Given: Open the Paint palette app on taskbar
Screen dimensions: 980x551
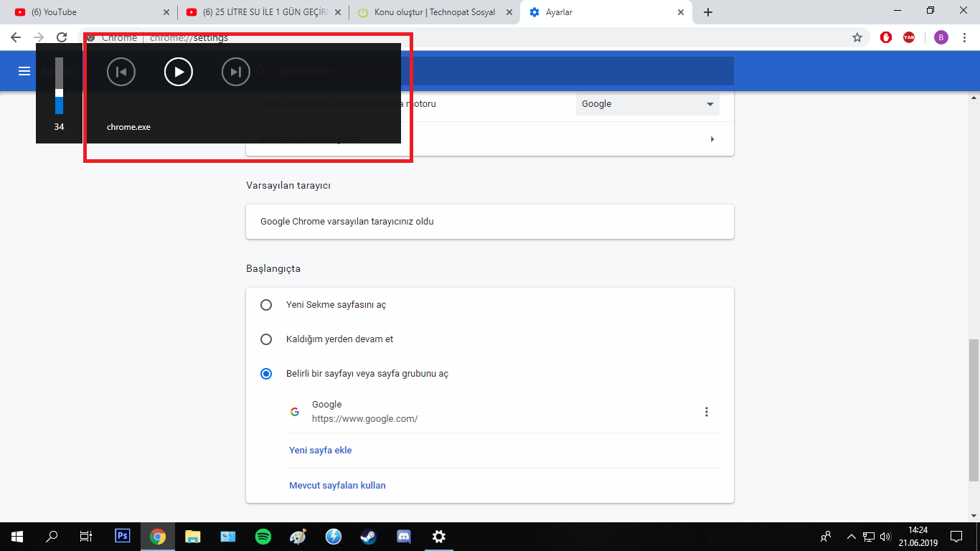Looking at the screenshot, I should 298,537.
